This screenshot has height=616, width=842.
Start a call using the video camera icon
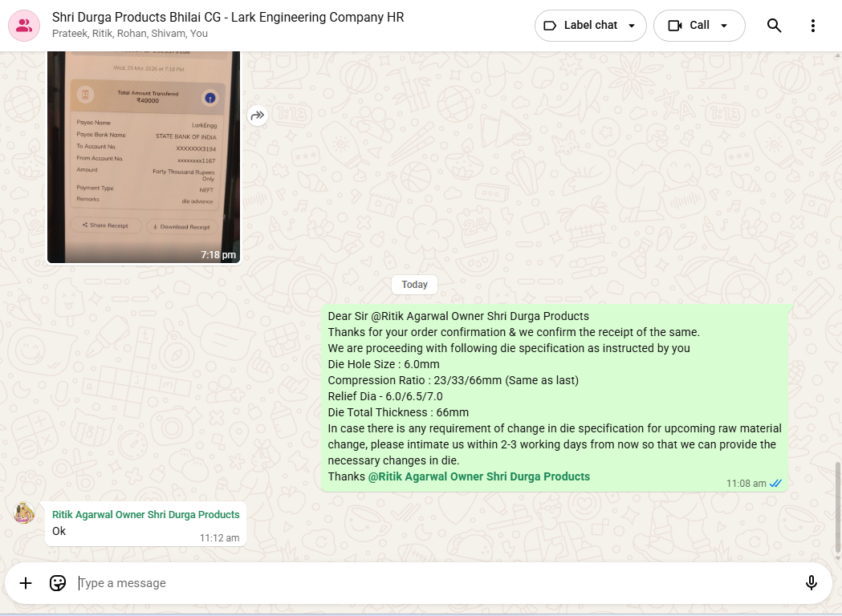click(x=675, y=26)
